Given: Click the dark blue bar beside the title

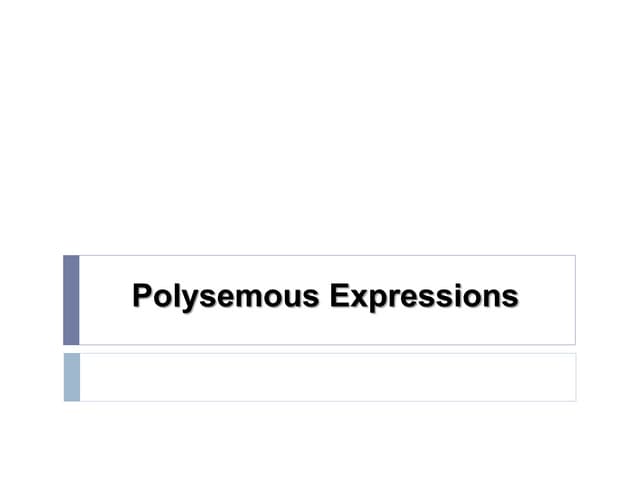Looking at the screenshot, I should (x=71, y=300).
